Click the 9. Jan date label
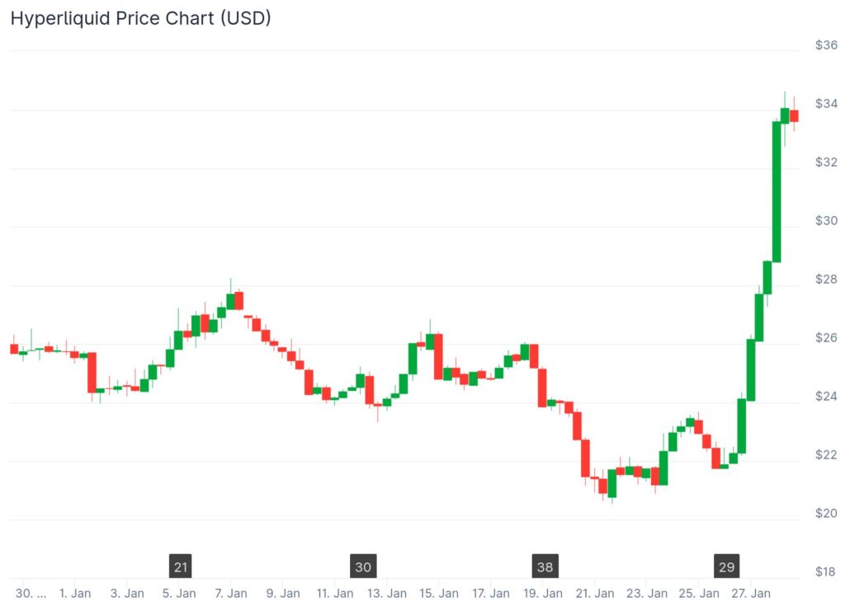Image resolution: width=845 pixels, height=616 pixels. (283, 593)
